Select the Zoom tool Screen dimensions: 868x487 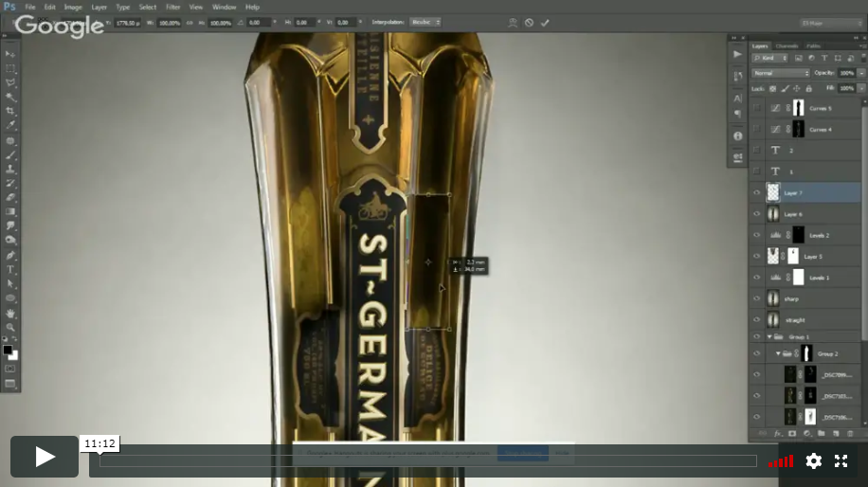pyautogui.click(x=10, y=328)
